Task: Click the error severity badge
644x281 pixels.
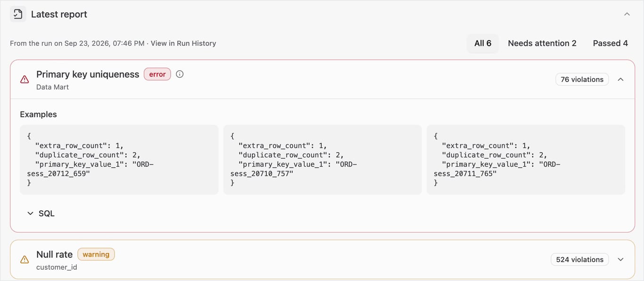Action: [x=157, y=74]
